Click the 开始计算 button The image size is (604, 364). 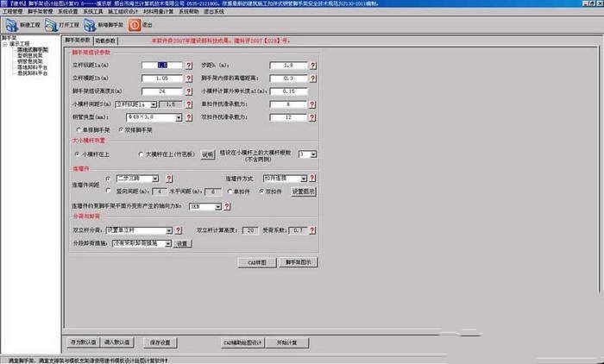pos(287,342)
